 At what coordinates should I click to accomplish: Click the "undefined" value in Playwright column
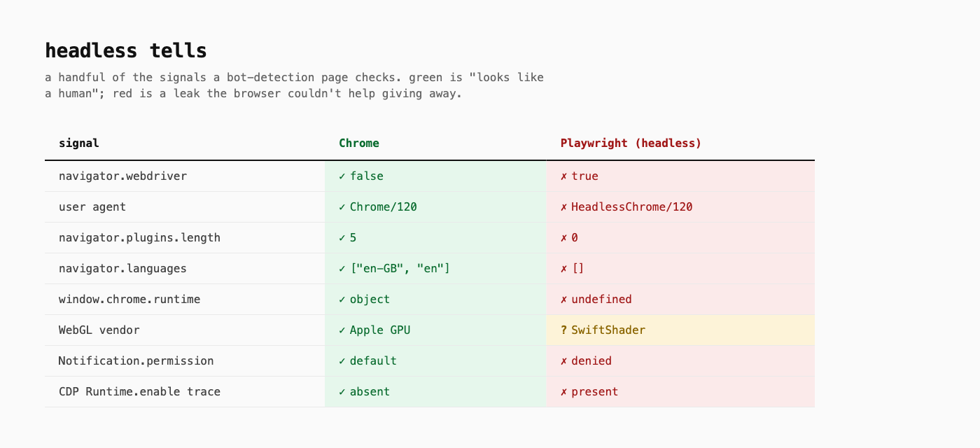point(601,300)
